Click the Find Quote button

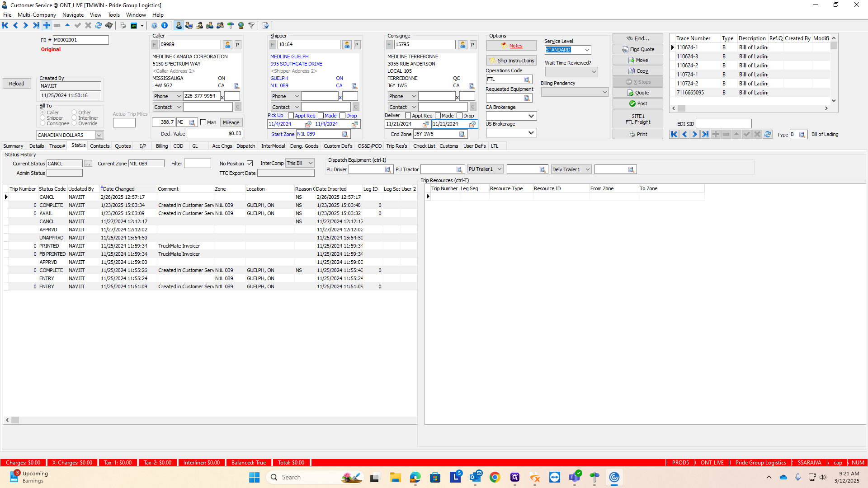[x=637, y=49]
